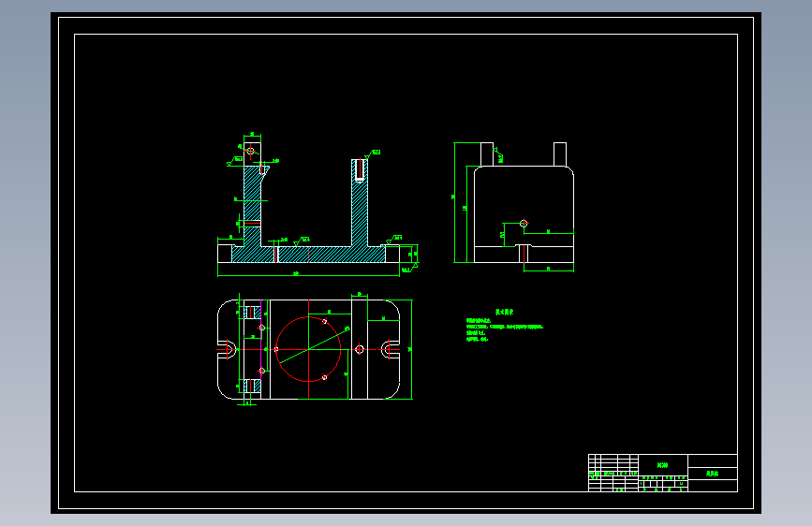Select the left U-shaped slot in the plan view
The height and width of the screenshot is (526, 812).
(227, 349)
